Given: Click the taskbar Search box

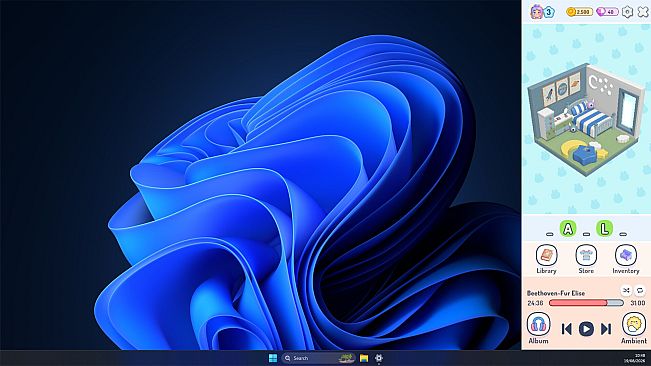Looking at the screenshot, I should (318, 358).
